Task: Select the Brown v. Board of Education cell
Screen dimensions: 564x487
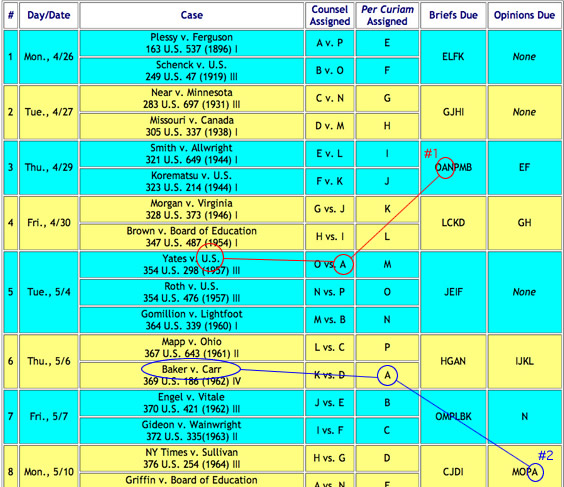Action: coord(192,237)
